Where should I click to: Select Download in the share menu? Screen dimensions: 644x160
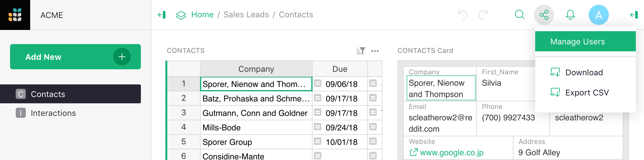584,72
